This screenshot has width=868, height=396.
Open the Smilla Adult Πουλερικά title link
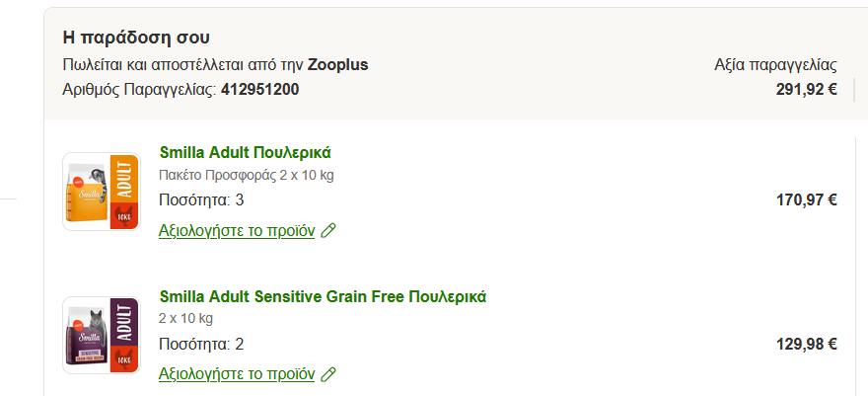(245, 153)
